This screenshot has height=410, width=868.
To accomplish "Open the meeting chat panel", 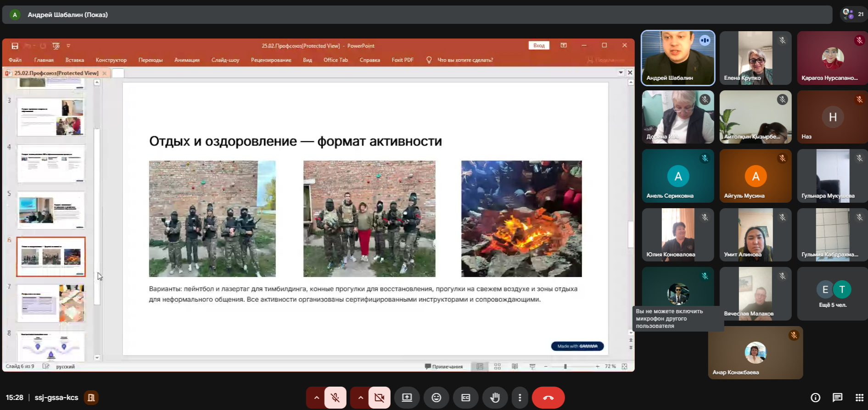I will point(837,398).
